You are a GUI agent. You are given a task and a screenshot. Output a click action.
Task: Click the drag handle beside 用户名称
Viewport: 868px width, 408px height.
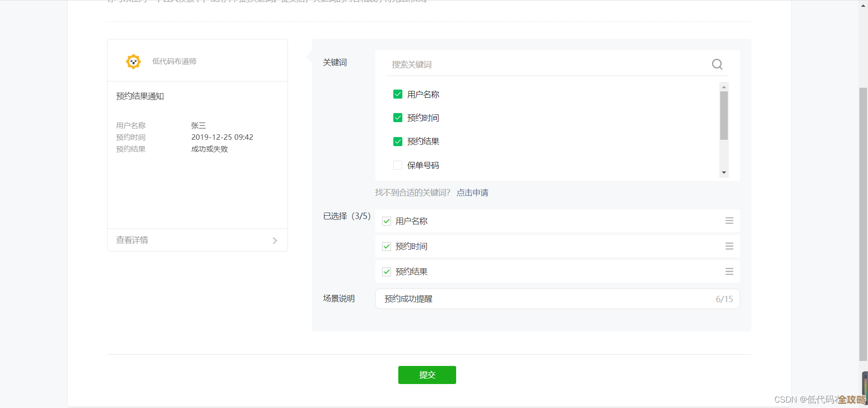click(x=729, y=221)
